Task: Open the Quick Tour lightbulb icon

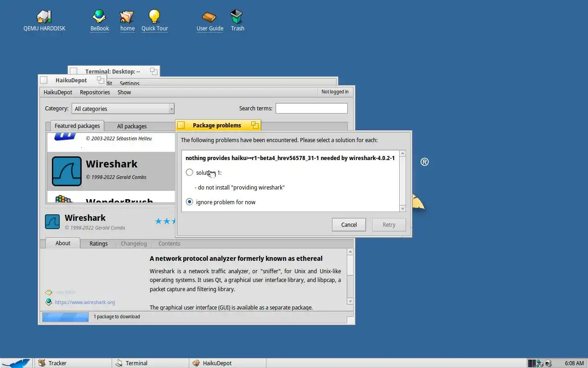Action: tap(154, 17)
